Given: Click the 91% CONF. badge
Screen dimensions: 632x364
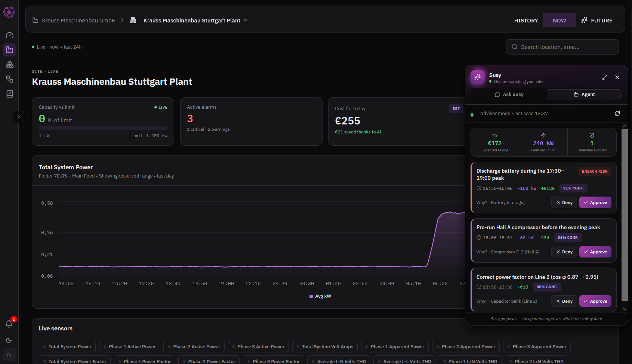Looking at the screenshot, I should click(x=573, y=188).
